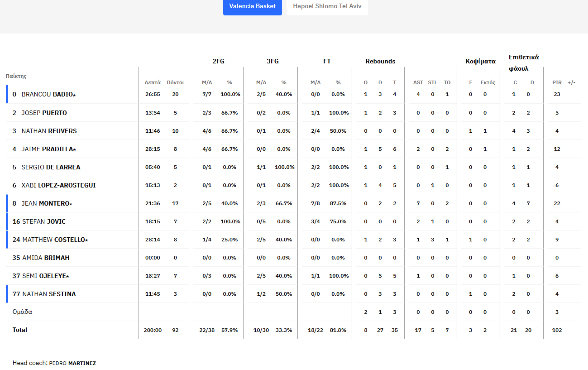The width and height of the screenshot is (588, 370).
Task: Click the Total row label
Action: click(20, 330)
